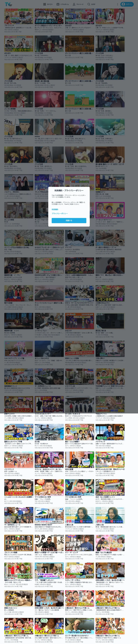The image size is (138, 644).
Task: Open the WBS ワールドビジネスサテライト thumbnail
Action: coord(79,293)
